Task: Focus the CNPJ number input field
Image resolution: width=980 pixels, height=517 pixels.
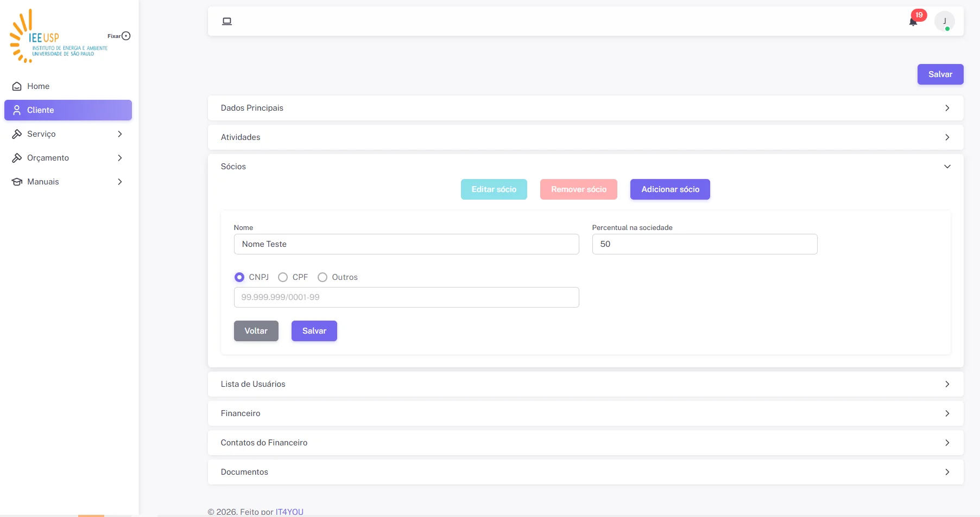Action: 406,297
